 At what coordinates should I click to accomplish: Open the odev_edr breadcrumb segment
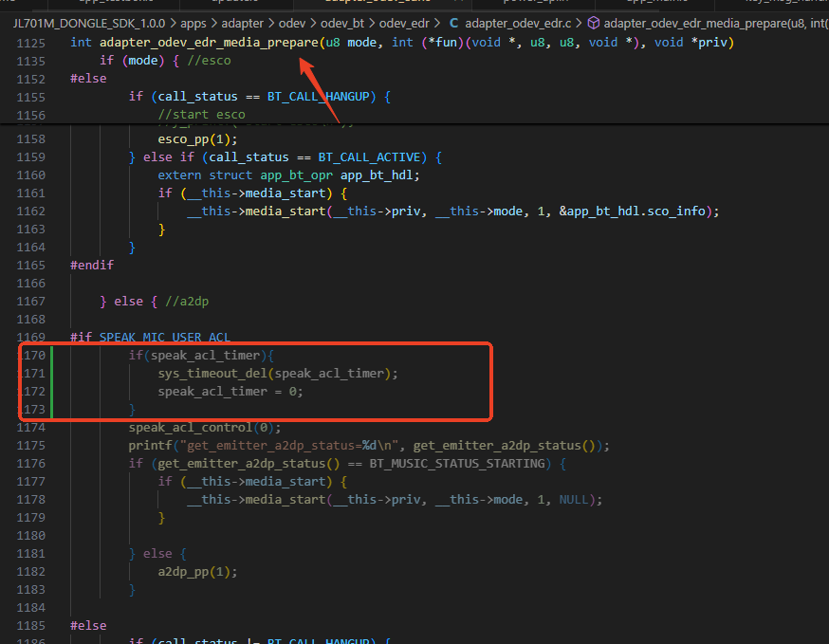click(404, 24)
